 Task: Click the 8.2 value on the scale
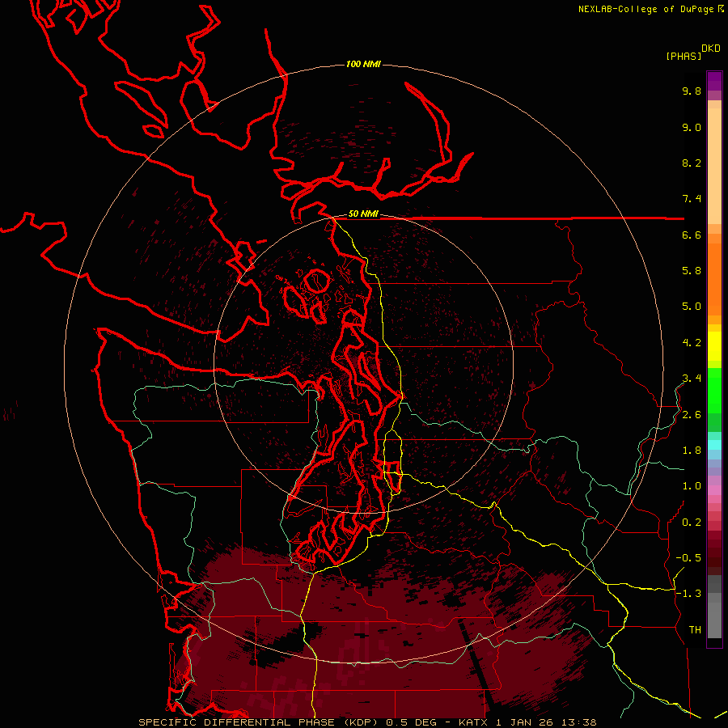pos(692,163)
